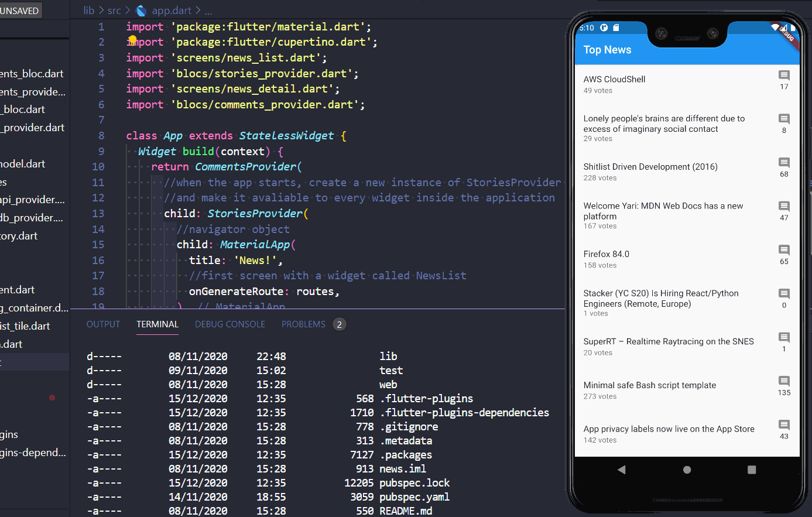
Task: Click the app.dart breadcrumb segment
Action: pyautogui.click(x=171, y=11)
